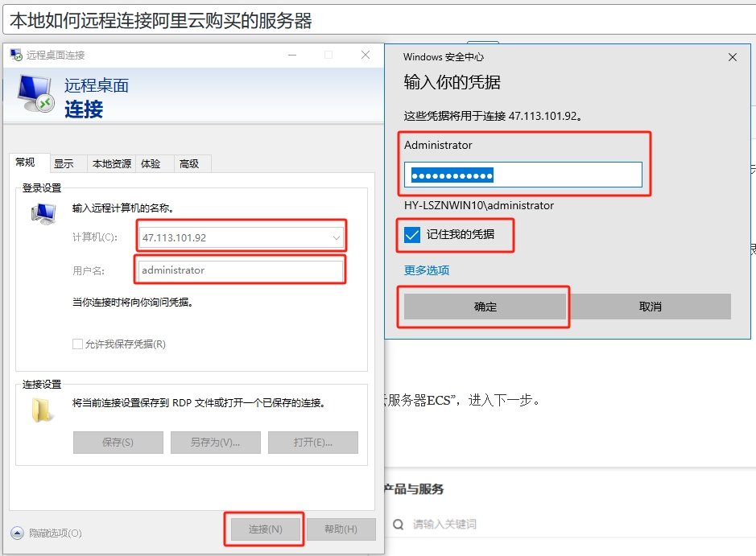Click the 确定 button
Screen dimensions: 756x556
(x=485, y=307)
